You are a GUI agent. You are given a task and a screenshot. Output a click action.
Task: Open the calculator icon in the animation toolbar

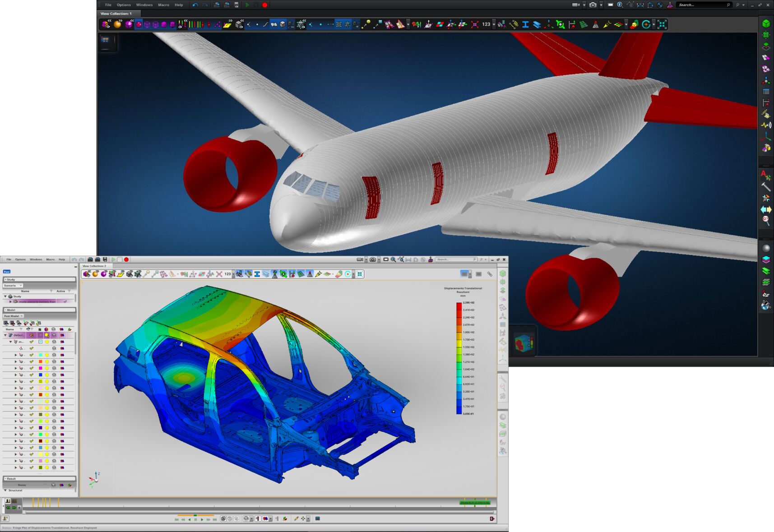coord(318,519)
